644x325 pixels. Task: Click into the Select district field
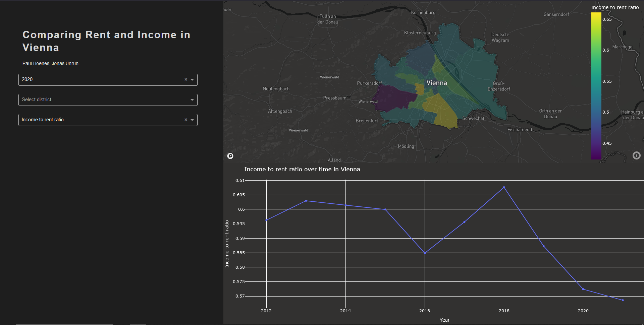tap(101, 100)
